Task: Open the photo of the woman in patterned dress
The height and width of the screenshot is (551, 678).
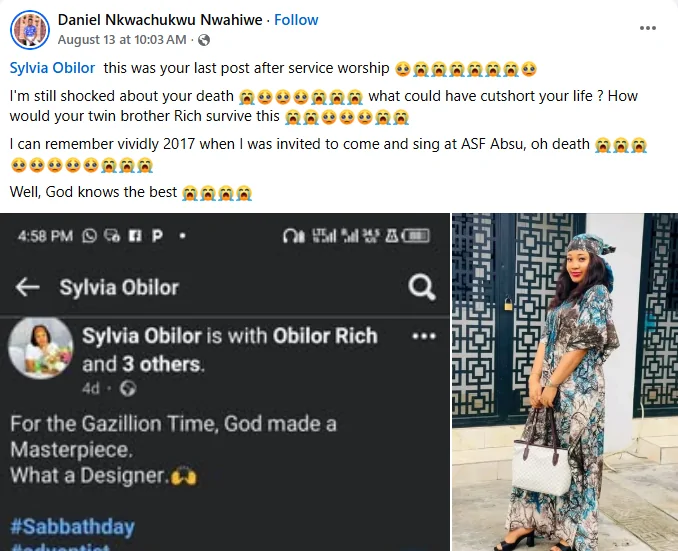Action: [x=564, y=382]
